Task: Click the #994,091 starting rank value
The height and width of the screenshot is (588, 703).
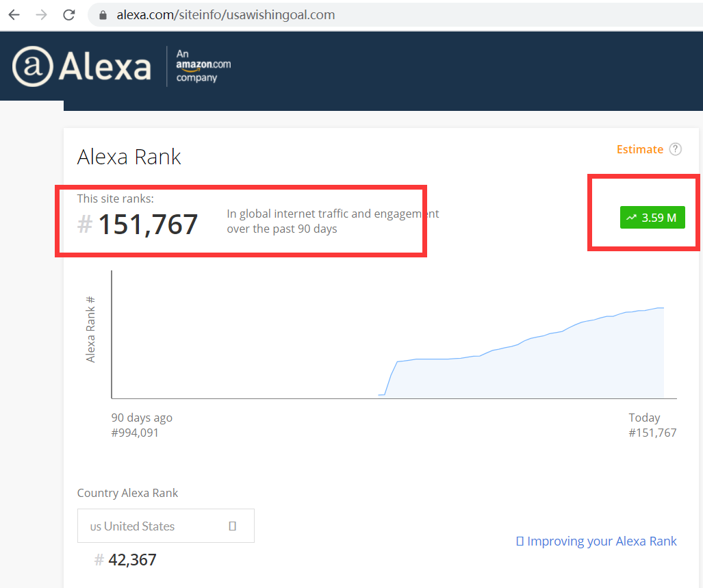Action: pos(135,433)
